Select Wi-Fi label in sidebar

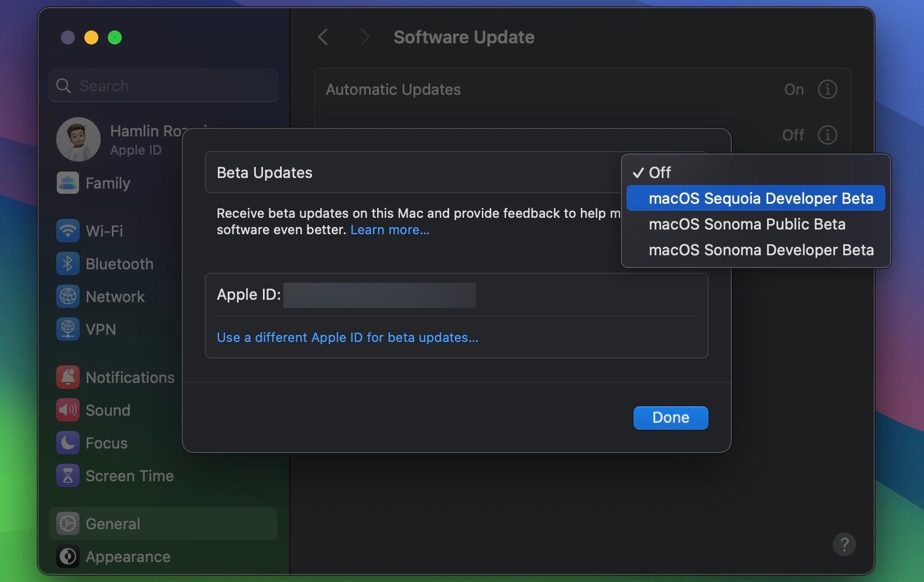(x=104, y=231)
